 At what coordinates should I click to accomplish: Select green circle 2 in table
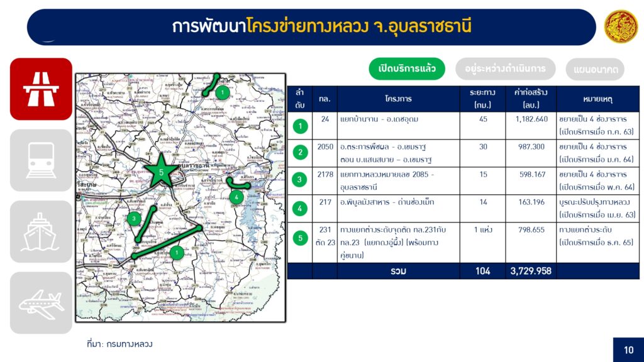[300, 153]
